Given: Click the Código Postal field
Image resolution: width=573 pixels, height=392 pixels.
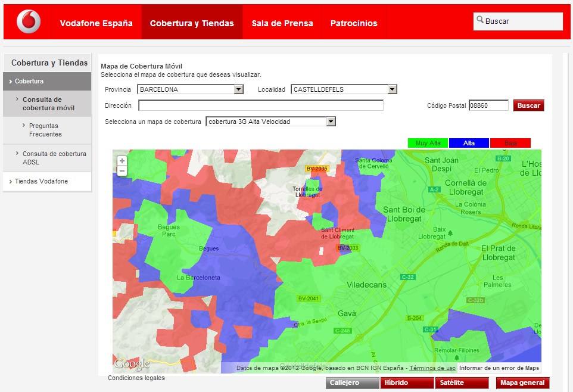Looking at the screenshot, I should point(488,105).
